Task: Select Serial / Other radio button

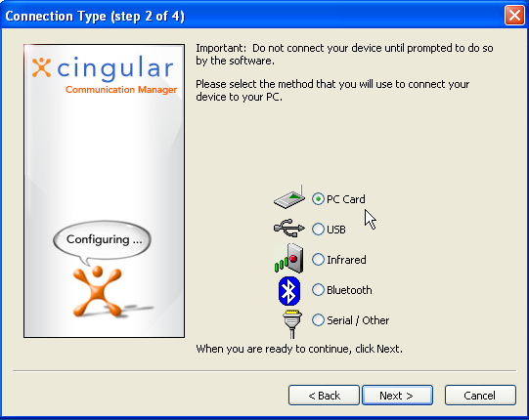Action: (318, 320)
